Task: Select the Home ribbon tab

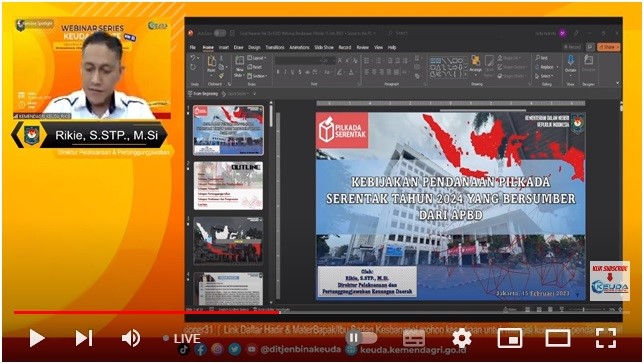Action: [208, 48]
